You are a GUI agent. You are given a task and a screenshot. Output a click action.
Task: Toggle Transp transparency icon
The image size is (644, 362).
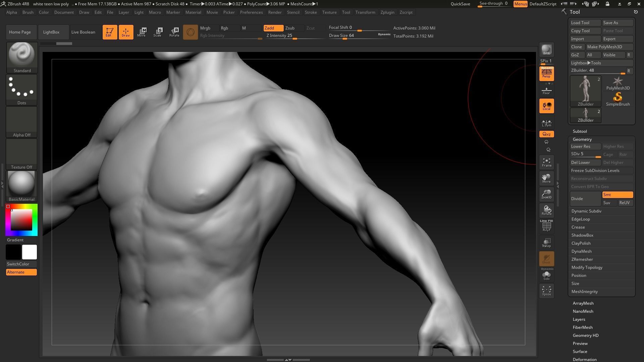click(x=546, y=243)
